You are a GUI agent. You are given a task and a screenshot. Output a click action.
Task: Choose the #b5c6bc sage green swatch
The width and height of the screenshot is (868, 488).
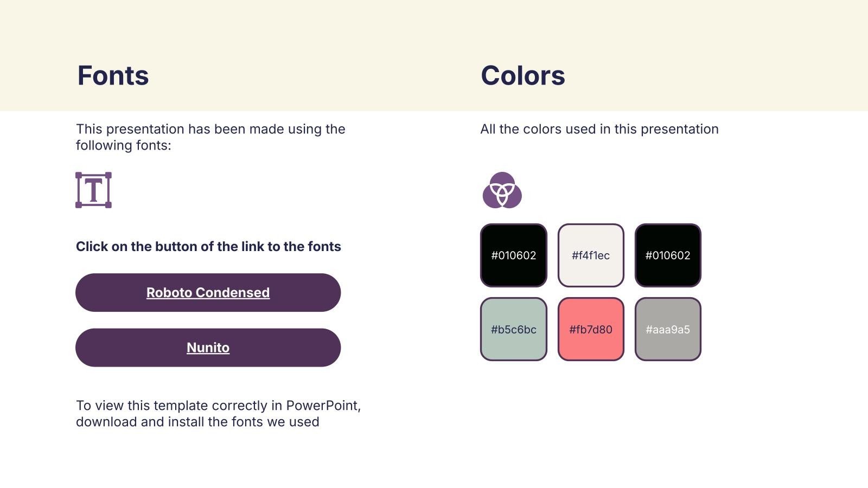point(513,329)
